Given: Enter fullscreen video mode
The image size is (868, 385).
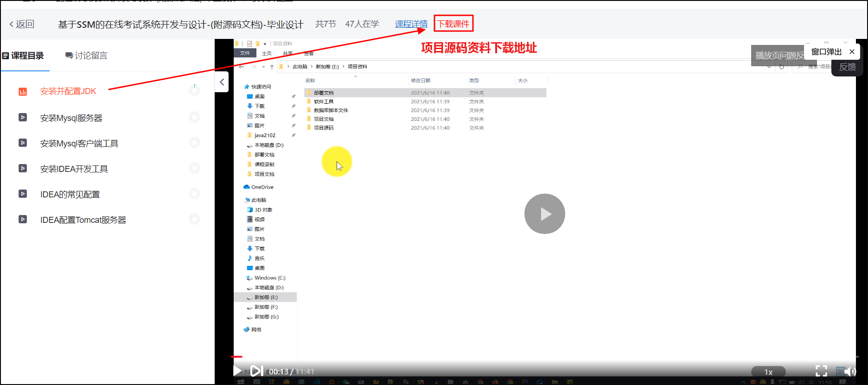Looking at the screenshot, I should click(x=821, y=371).
